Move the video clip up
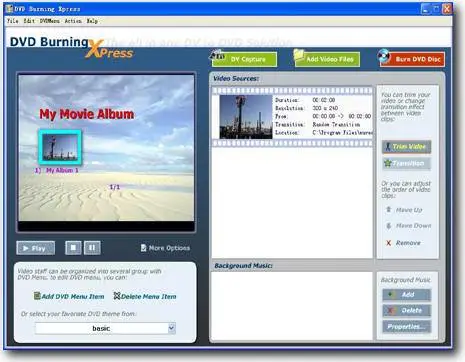The height and width of the screenshot is (362, 465). (x=404, y=210)
